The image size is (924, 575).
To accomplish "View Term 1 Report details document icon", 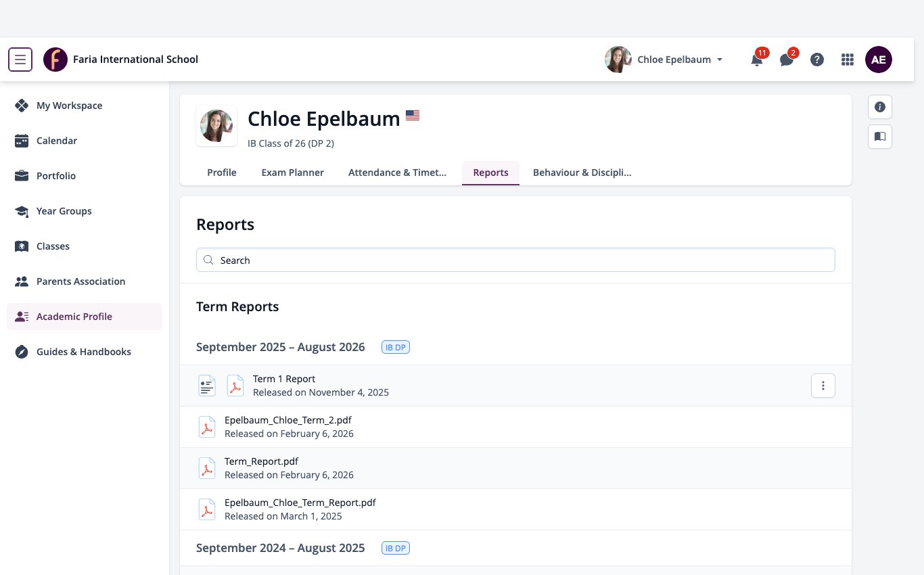I will [207, 386].
